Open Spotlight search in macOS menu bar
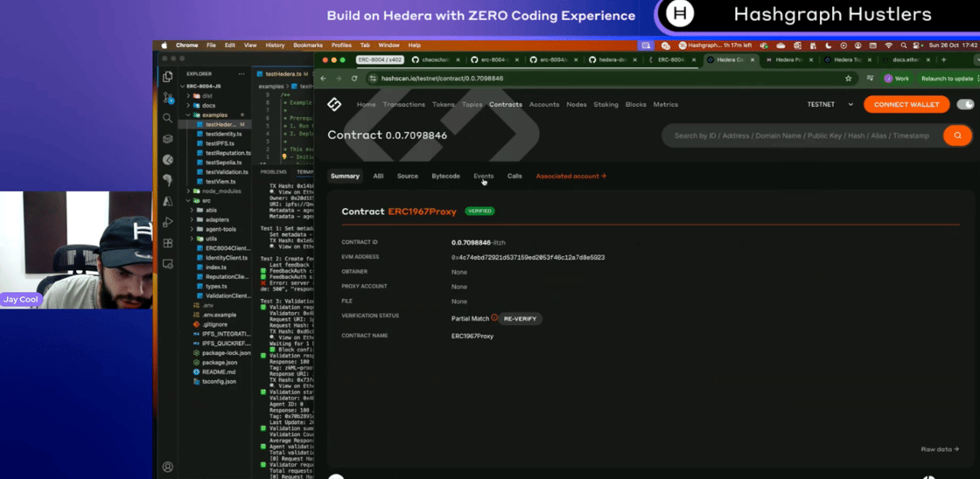Viewport: 980px width, 479px height. (x=903, y=45)
